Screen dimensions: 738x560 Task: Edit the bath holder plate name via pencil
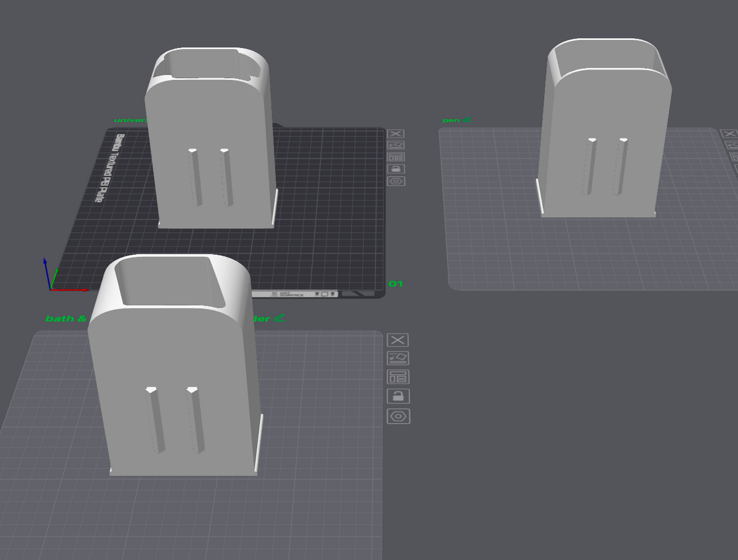point(280,318)
